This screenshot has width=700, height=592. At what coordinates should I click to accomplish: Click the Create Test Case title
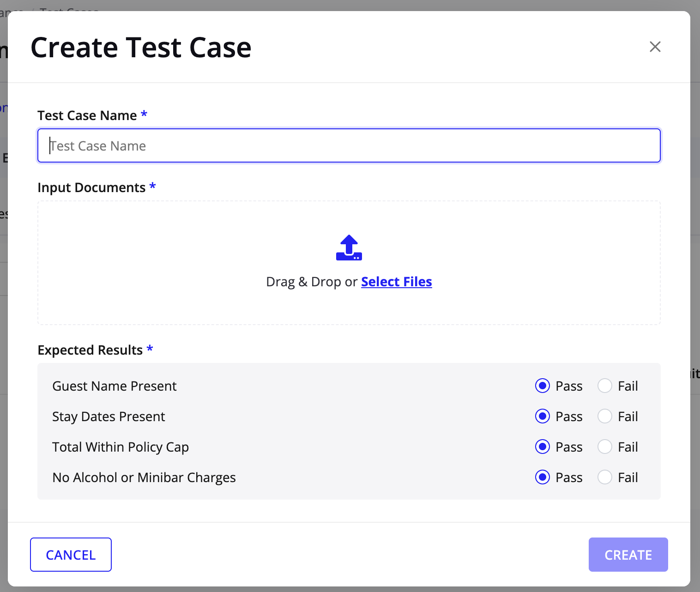141,47
